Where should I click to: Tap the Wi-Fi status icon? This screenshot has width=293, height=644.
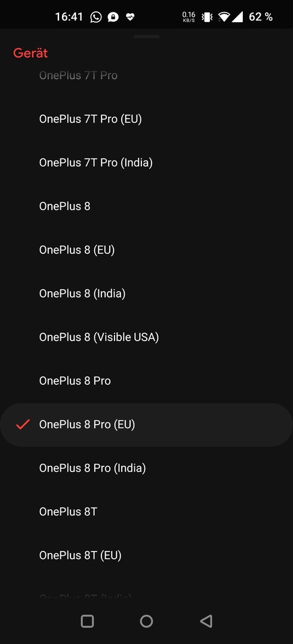coord(224,17)
